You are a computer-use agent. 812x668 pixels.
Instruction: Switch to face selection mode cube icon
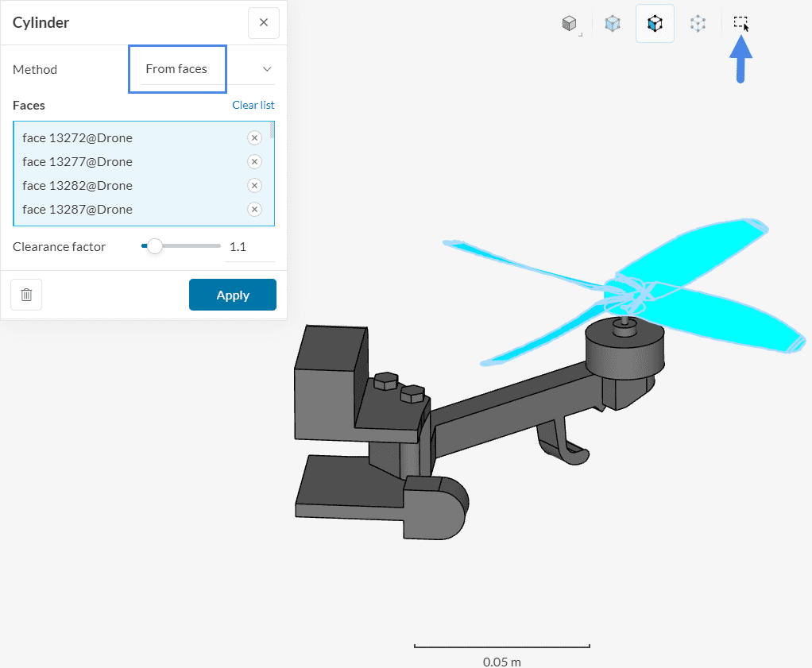click(655, 23)
